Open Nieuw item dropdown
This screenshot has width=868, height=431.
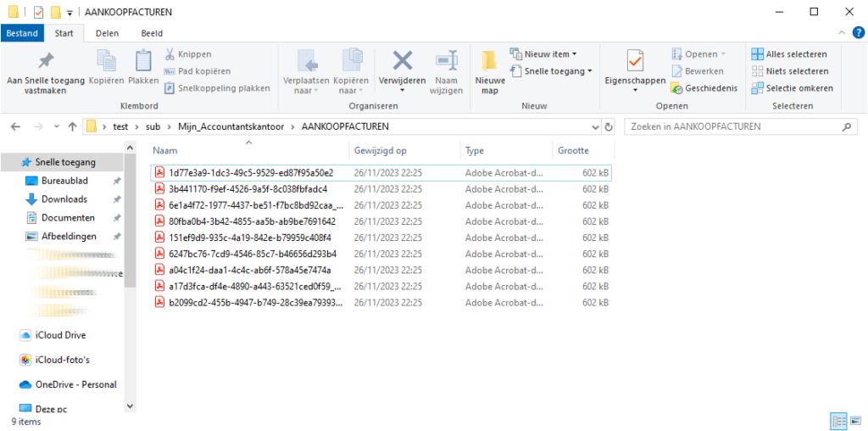click(543, 54)
